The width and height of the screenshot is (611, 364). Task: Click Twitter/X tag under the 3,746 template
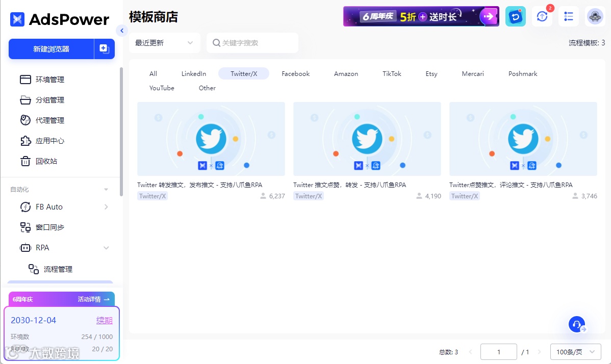tap(465, 196)
